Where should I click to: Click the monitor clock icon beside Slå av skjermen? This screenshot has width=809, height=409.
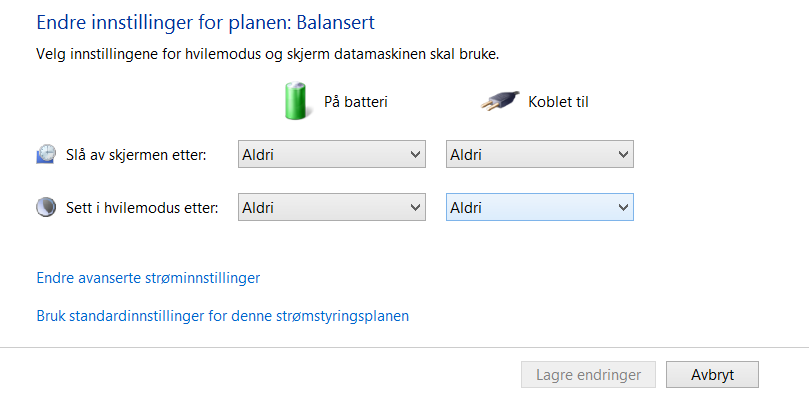point(46,154)
